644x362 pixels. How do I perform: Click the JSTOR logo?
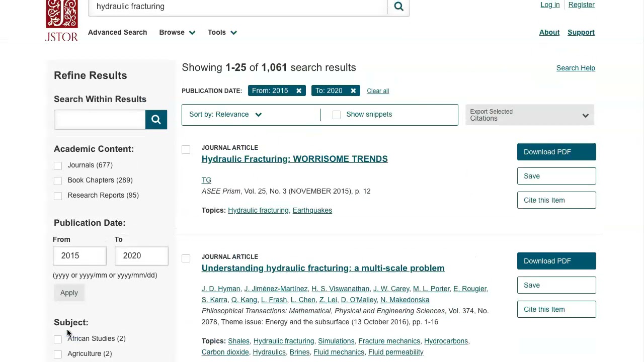62,21
